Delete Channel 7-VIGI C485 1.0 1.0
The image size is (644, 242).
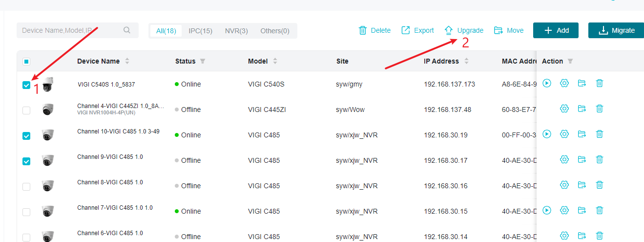tap(600, 210)
